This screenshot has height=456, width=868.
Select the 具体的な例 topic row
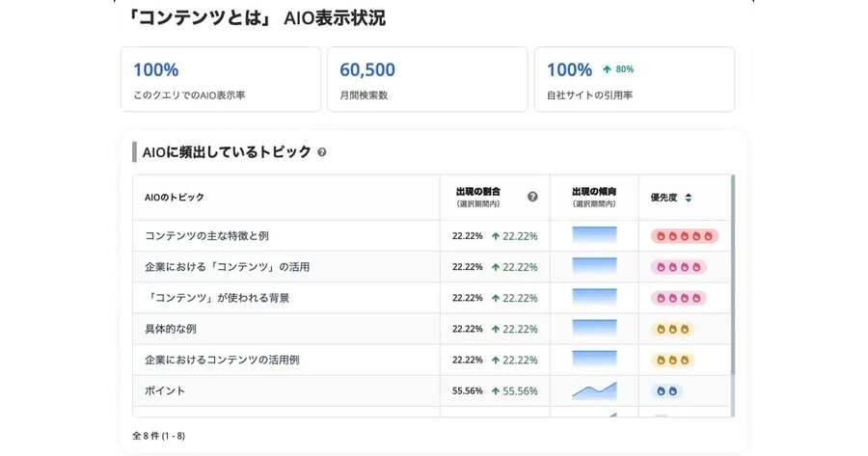[171, 329]
